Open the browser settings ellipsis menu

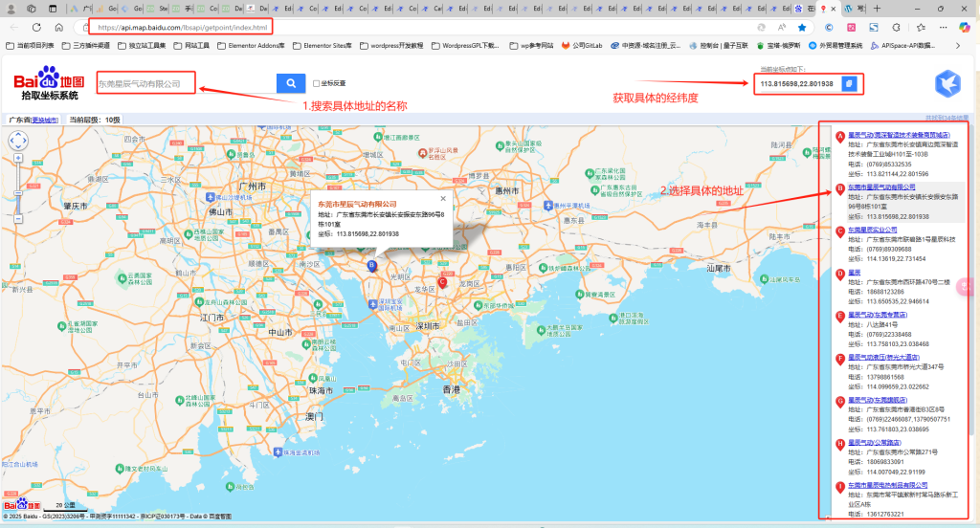[x=943, y=28]
